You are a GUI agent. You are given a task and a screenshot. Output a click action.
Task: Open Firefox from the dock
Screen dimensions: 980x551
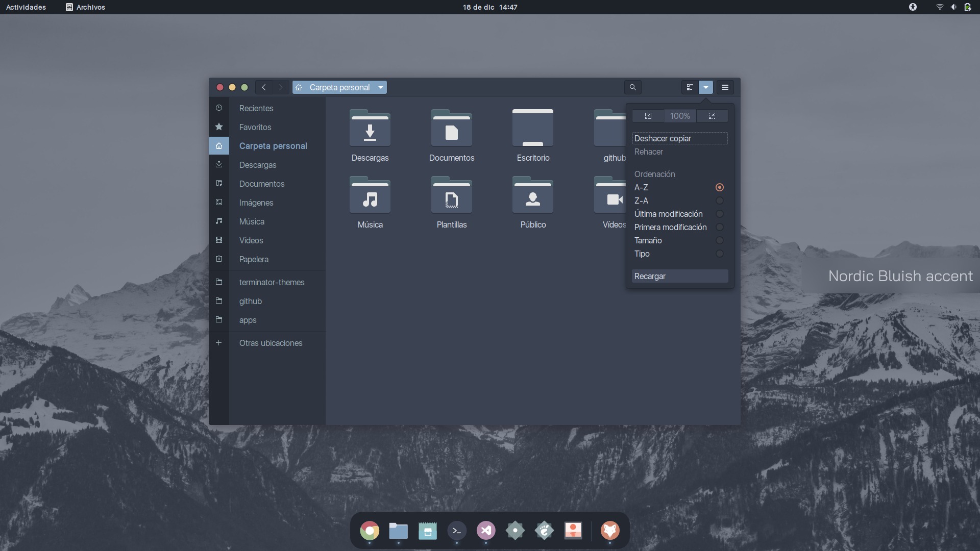click(x=610, y=530)
